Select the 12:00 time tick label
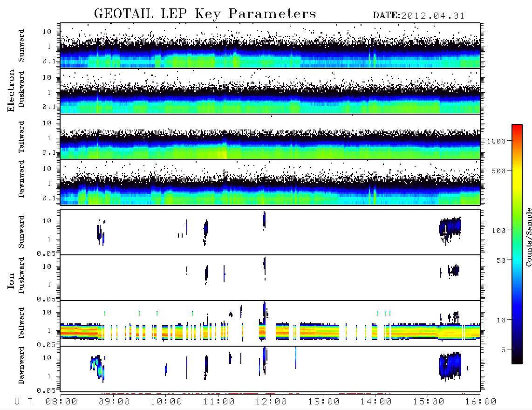The width and height of the screenshot is (532, 410). (271, 402)
